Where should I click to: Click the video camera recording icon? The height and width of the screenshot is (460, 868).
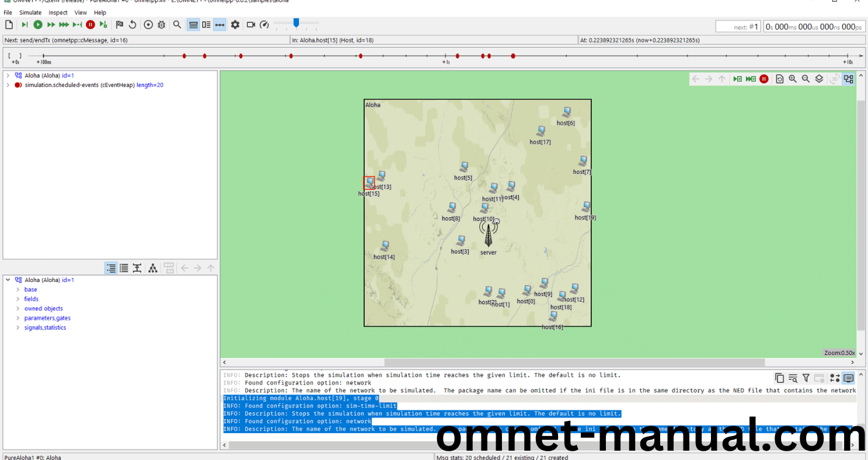[x=251, y=25]
